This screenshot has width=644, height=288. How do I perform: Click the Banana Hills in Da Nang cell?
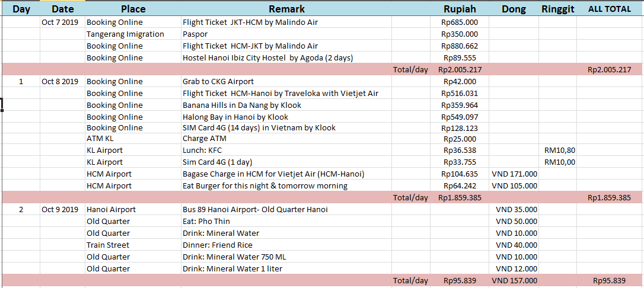coord(242,105)
